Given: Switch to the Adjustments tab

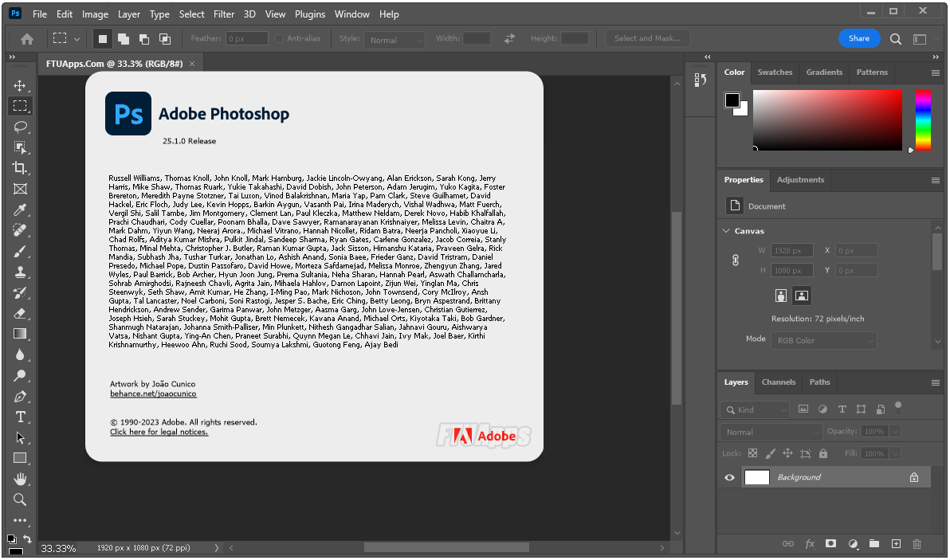Looking at the screenshot, I should tap(800, 180).
